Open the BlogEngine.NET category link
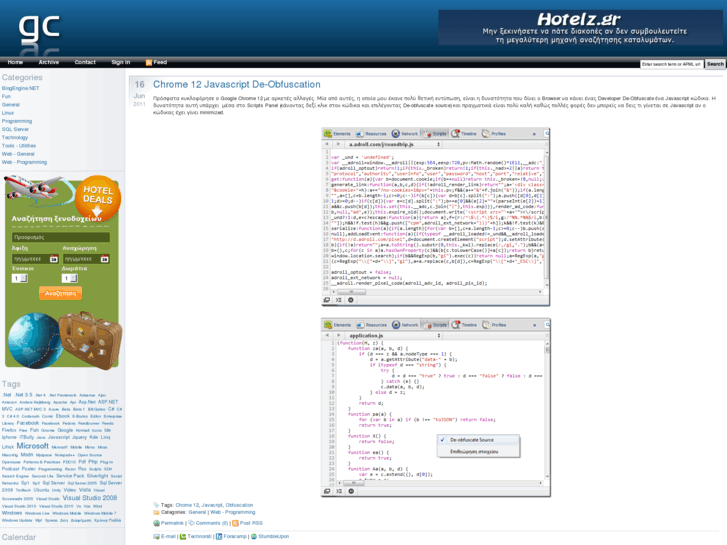Viewport: 727px width, 545px height. 20,88
